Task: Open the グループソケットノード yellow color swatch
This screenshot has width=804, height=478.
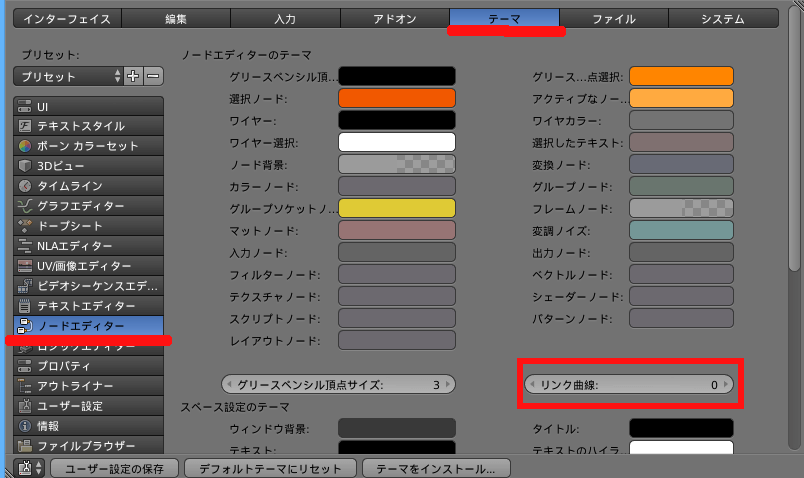Action: (x=397, y=208)
